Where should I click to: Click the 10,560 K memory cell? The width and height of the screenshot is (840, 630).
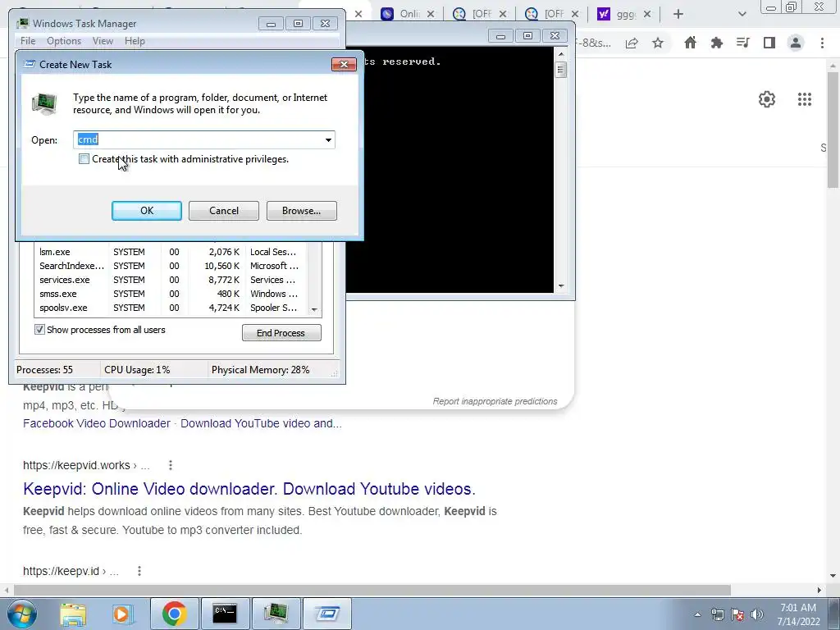(x=221, y=266)
